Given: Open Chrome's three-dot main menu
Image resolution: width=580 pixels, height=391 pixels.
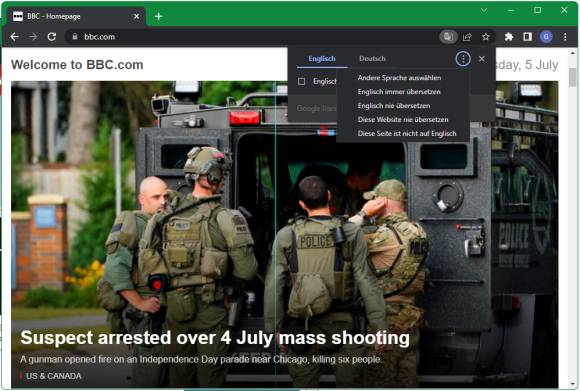Looking at the screenshot, I should pos(565,37).
